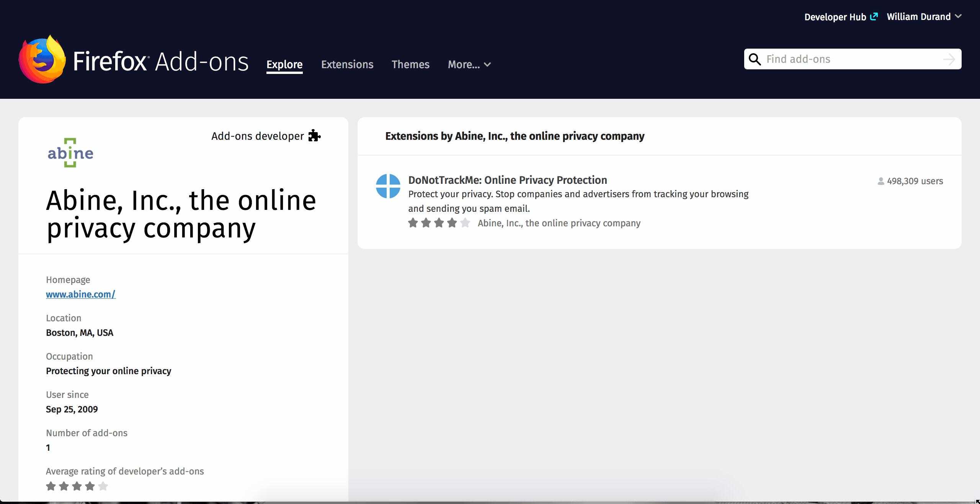
Task: Open DoNotTrackMe: Online Privacy Protection title
Action: (x=507, y=180)
